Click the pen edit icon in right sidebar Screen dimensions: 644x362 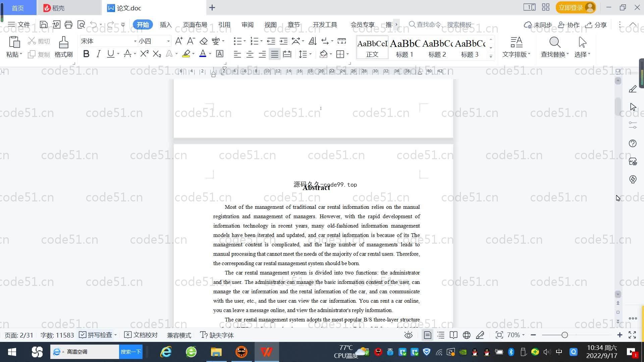click(x=633, y=89)
